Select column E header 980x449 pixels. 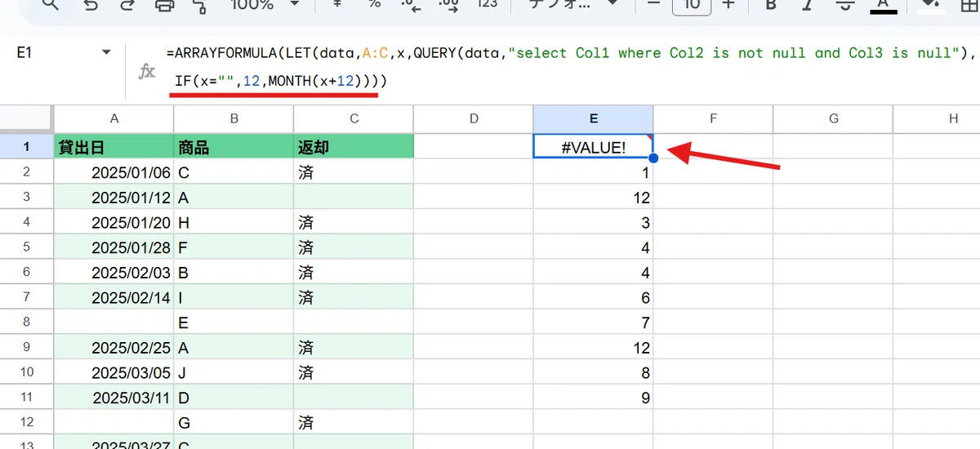(593, 118)
